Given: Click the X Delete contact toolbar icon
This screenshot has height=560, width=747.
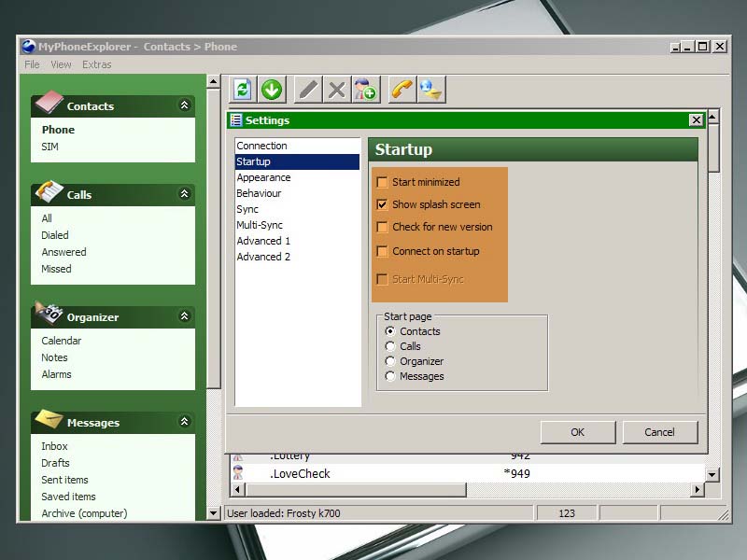Looking at the screenshot, I should (337, 90).
